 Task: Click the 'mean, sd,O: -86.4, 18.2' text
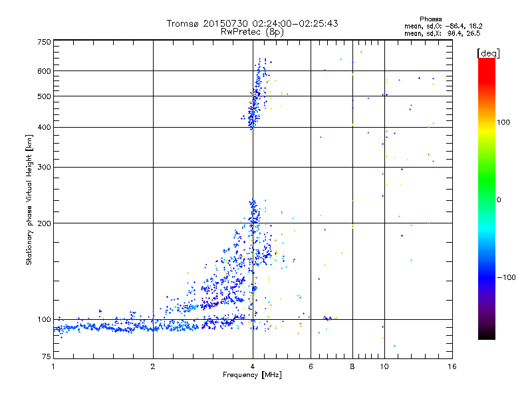443,26
